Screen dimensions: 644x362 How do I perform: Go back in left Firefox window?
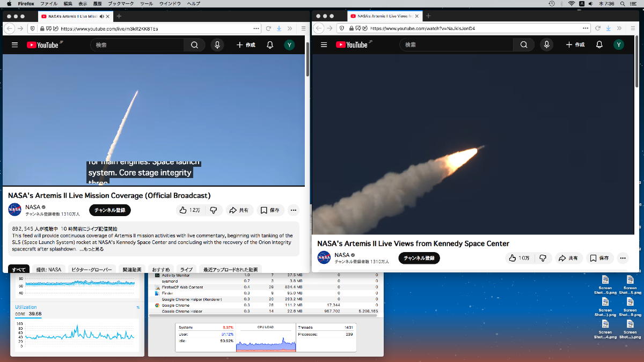pyautogui.click(x=9, y=28)
